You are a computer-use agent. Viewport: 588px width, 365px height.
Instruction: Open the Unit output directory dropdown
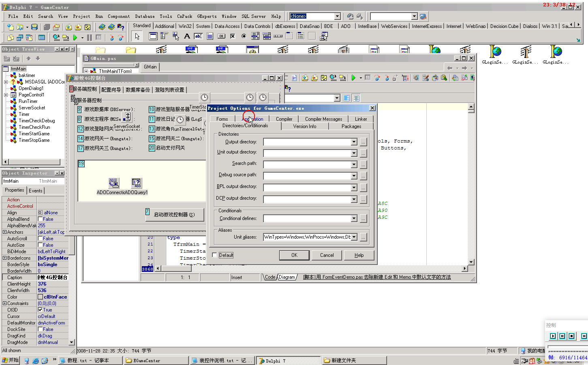354,153
